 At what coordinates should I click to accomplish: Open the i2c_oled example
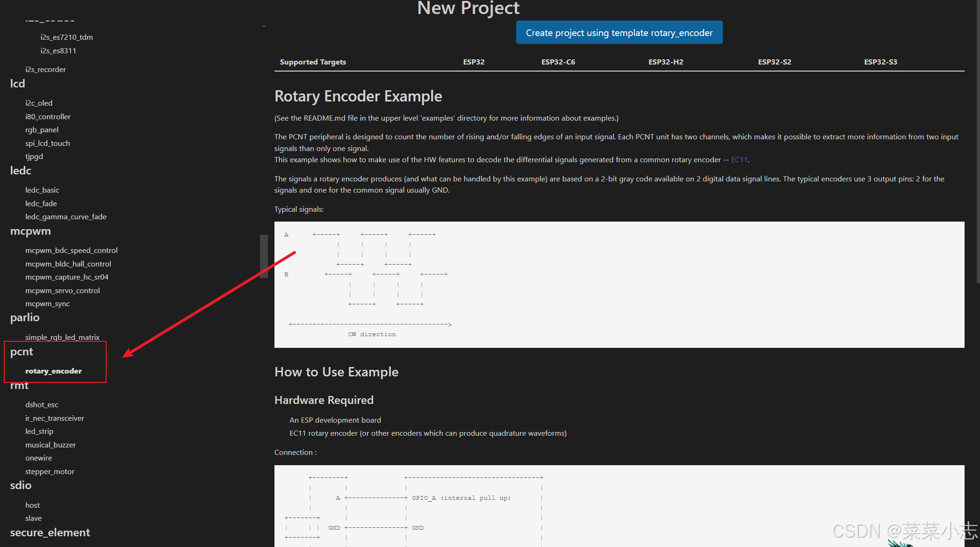point(39,103)
